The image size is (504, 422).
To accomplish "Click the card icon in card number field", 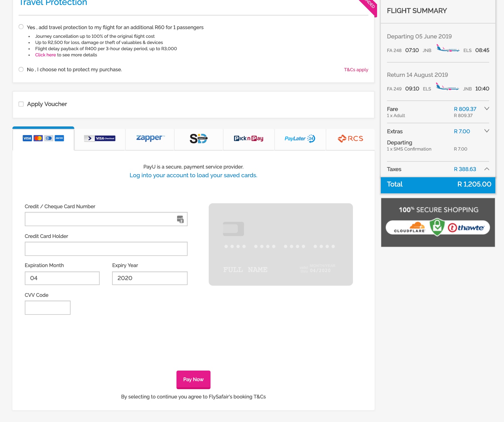I will (180, 219).
